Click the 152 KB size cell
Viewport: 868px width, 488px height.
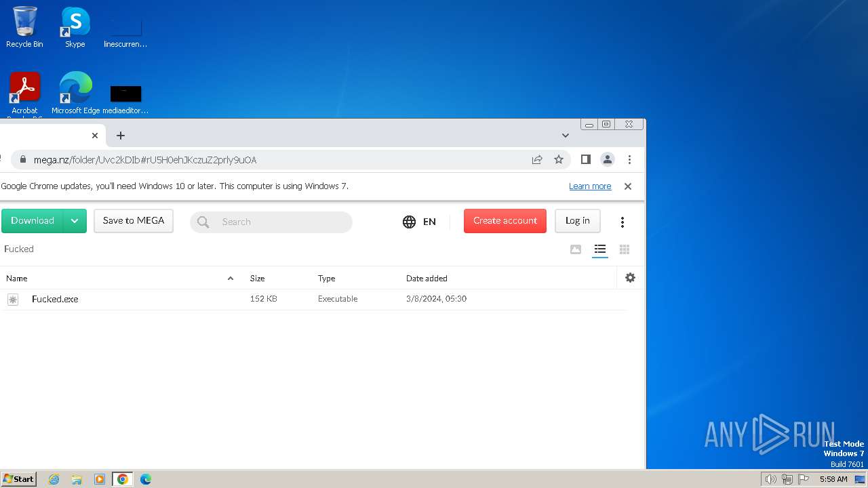pyautogui.click(x=263, y=299)
